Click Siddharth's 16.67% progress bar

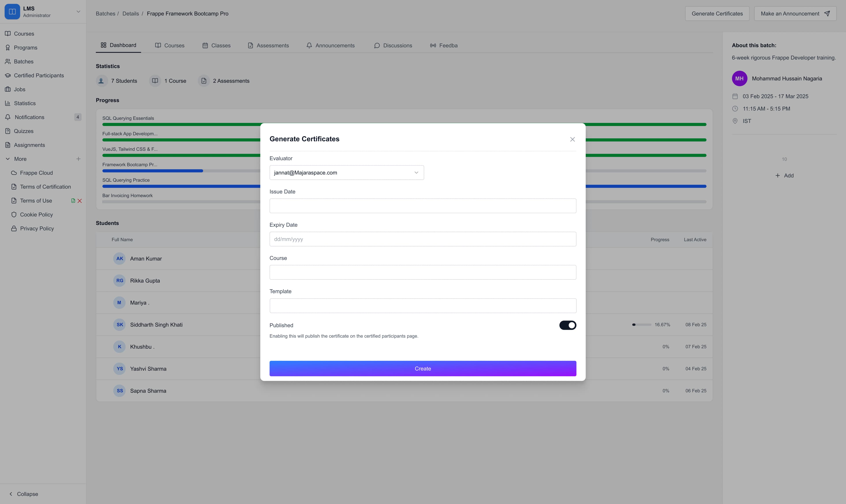[642, 324]
